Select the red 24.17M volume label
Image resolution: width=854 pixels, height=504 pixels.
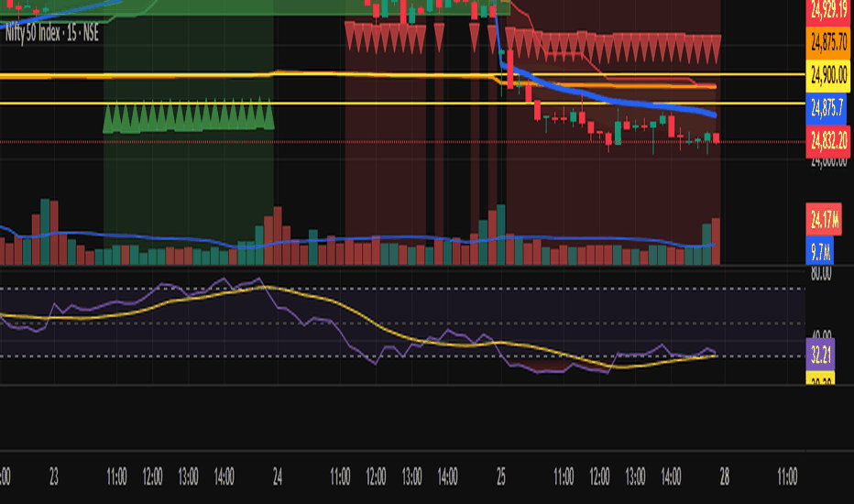[824, 220]
